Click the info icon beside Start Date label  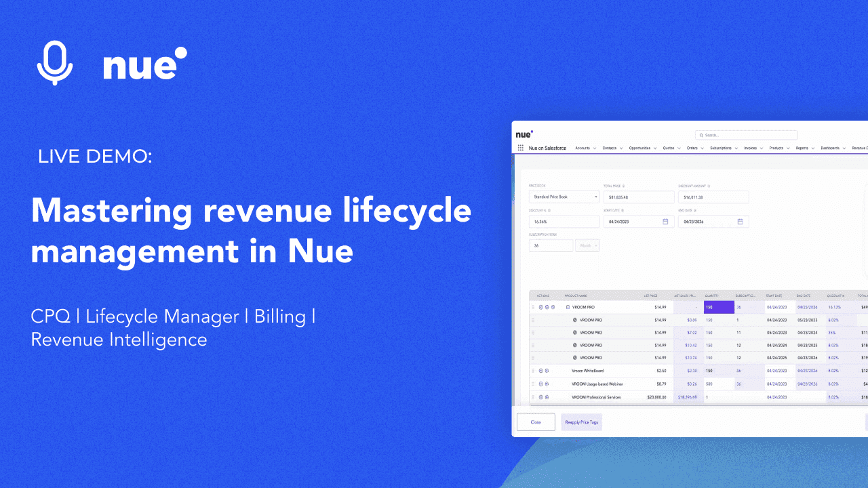pos(623,211)
